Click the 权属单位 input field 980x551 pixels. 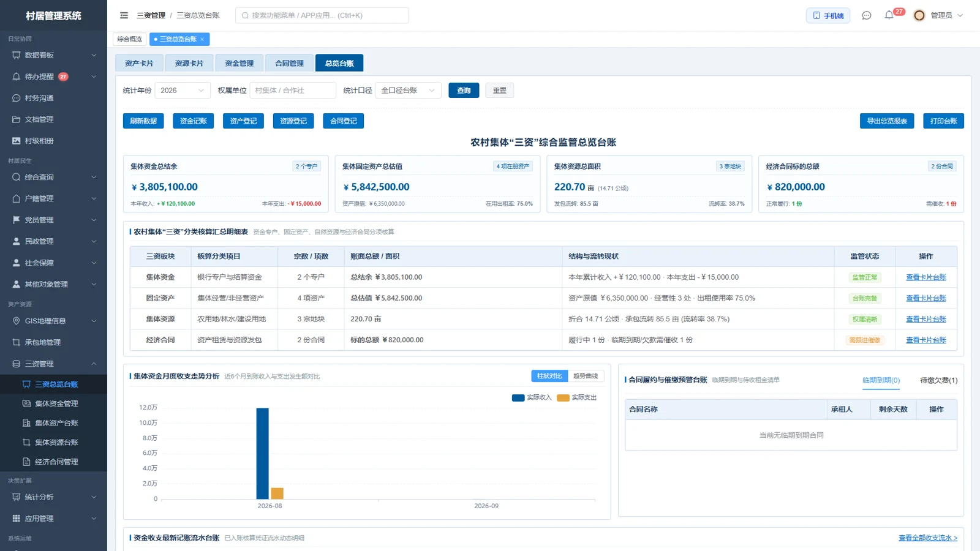[x=293, y=91]
